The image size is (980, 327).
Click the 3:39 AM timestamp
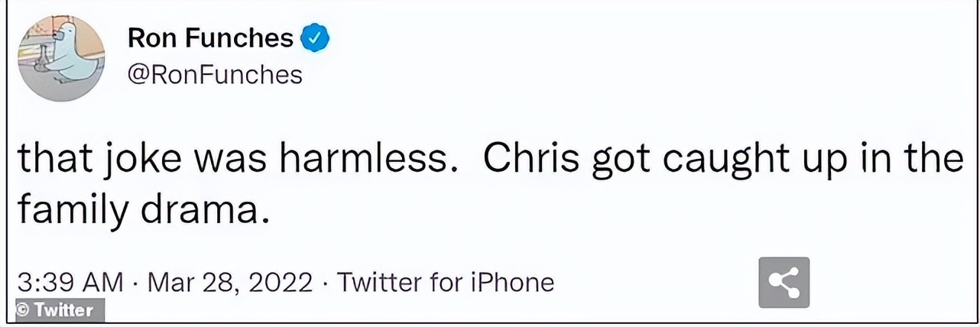click(69, 283)
